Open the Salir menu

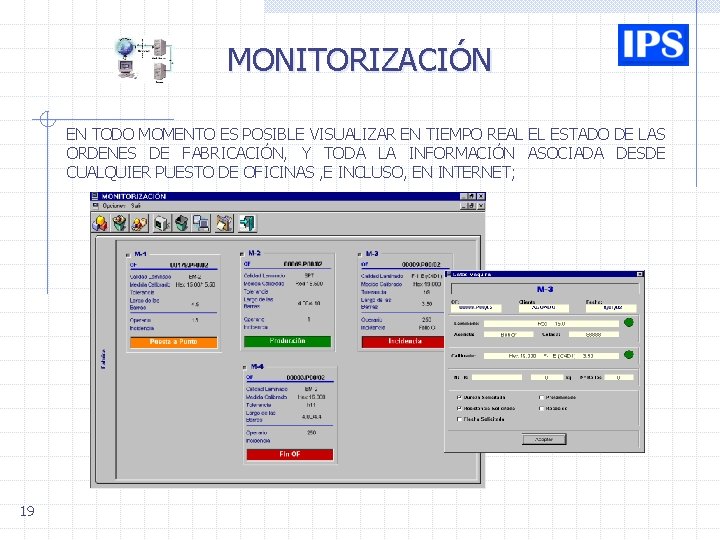(x=135, y=206)
